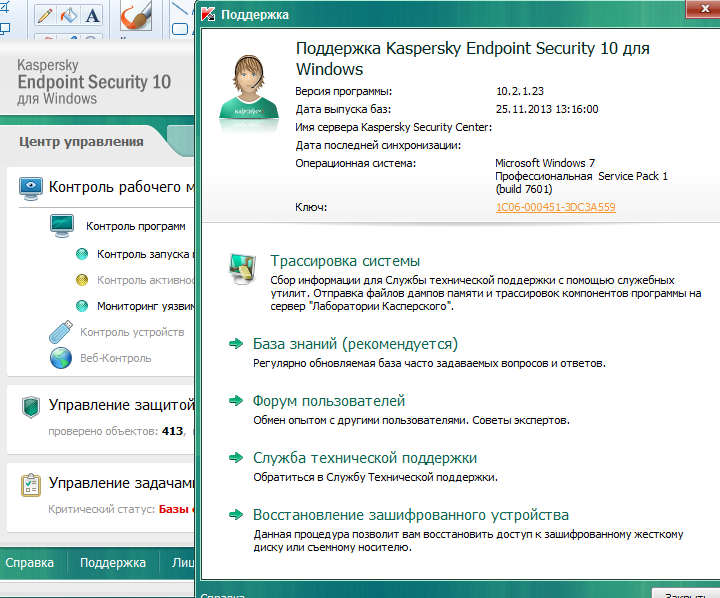Click the critical status text Базы
Viewport: 720px width, 598px height.
tap(174, 509)
